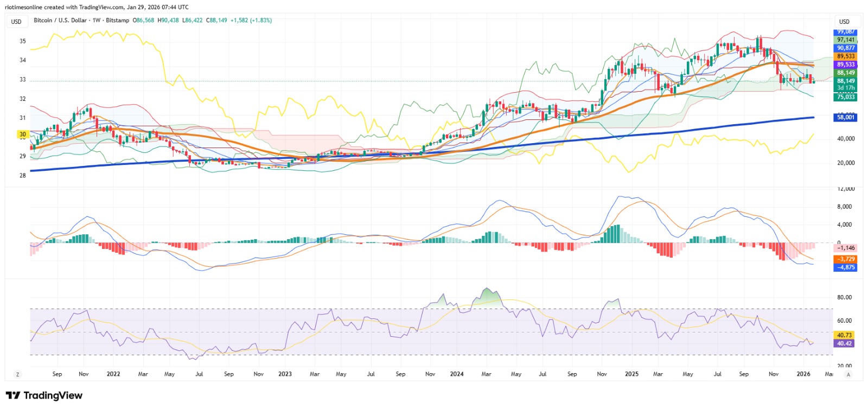Click the Bitcoin / U.S. Dollar symbol title
The width and height of the screenshot is (868, 410).
coord(60,20)
